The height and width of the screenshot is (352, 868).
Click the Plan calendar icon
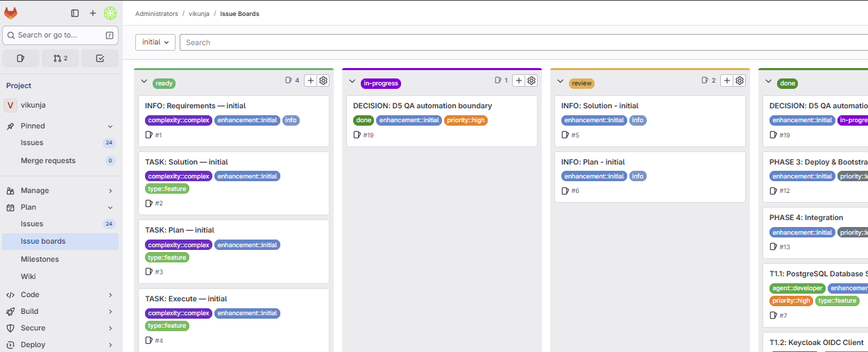(x=10, y=207)
